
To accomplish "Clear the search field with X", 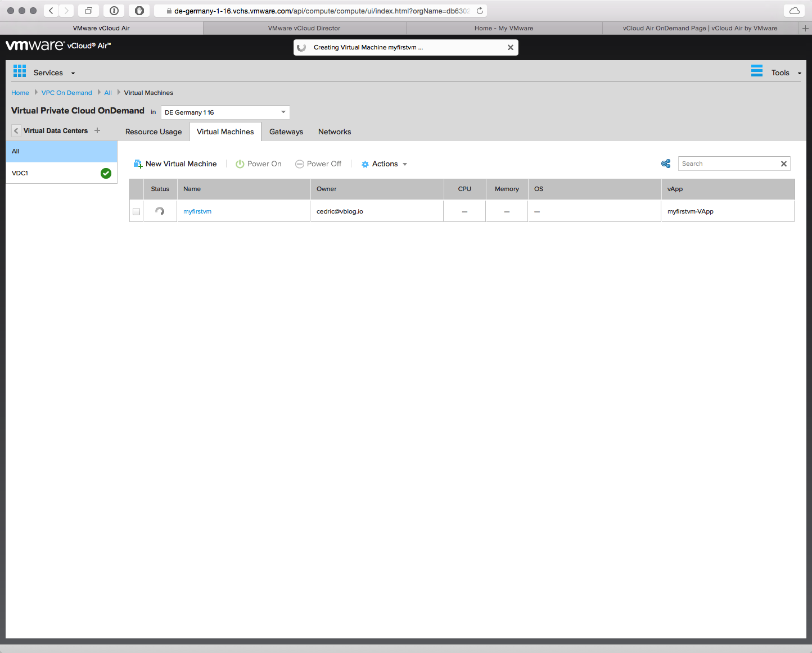I will coord(783,164).
